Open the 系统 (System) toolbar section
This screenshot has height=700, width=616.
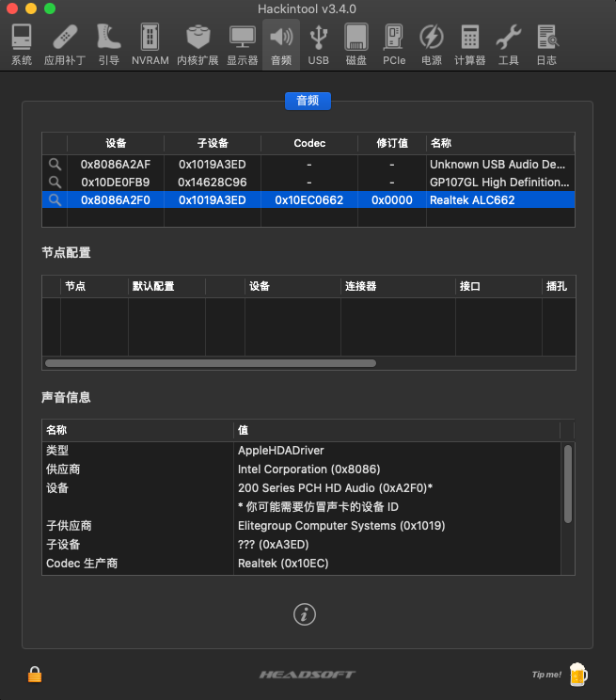[21, 44]
